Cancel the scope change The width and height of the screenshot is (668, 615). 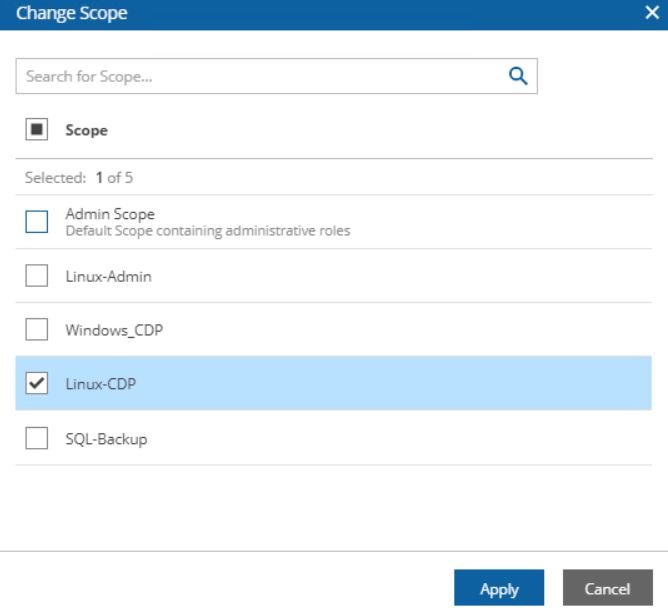[x=608, y=588]
